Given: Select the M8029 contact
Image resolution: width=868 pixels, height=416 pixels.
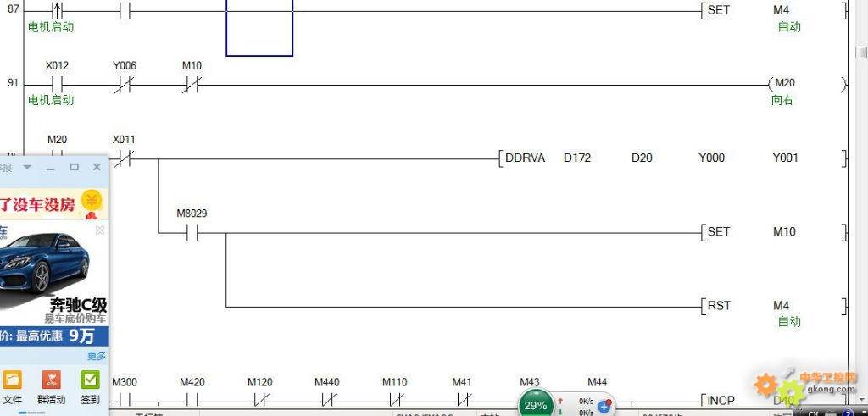Looking at the screenshot, I should 192,234.
